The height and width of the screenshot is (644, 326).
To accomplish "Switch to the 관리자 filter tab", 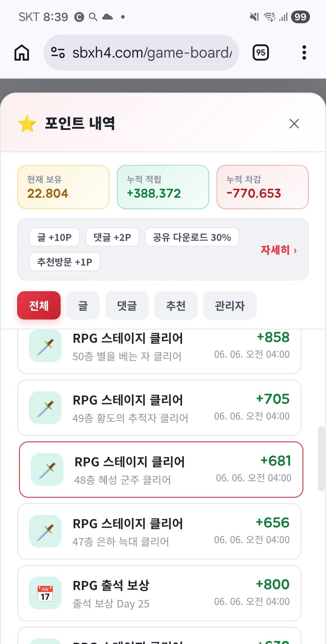I will coord(230,305).
